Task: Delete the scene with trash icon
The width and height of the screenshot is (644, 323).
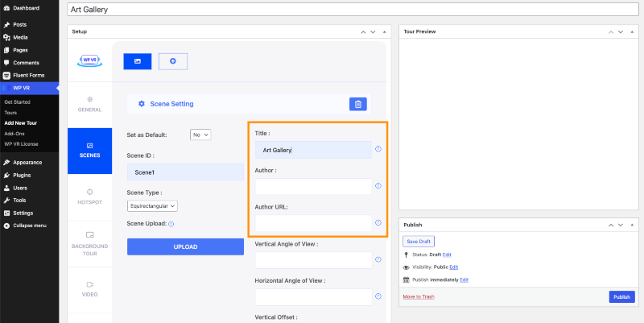Action: 359,104
